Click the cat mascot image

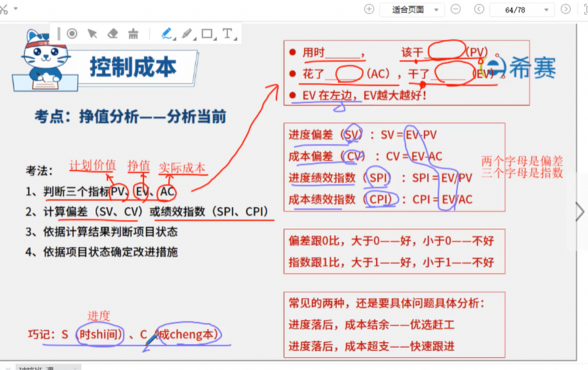[x=45, y=60]
